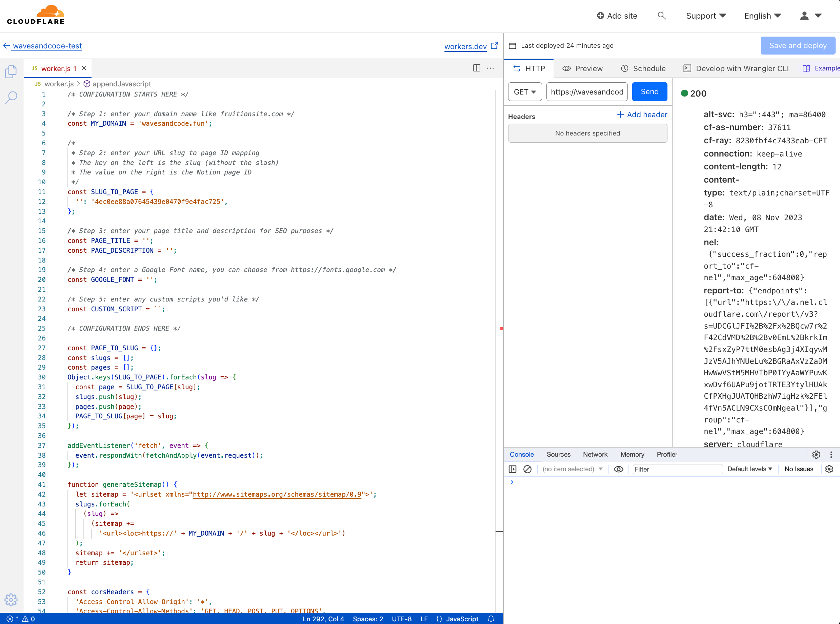840x624 pixels.
Task: Open Cloudflare search magnifier
Action: pos(662,16)
